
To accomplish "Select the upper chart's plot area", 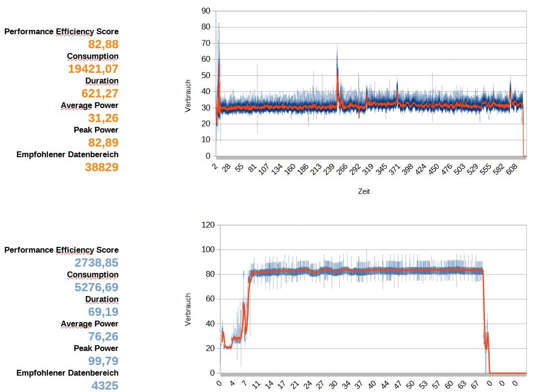I will (371, 83).
